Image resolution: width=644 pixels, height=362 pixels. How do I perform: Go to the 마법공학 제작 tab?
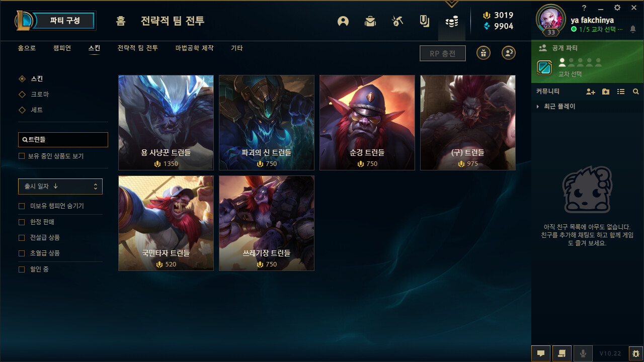194,48
